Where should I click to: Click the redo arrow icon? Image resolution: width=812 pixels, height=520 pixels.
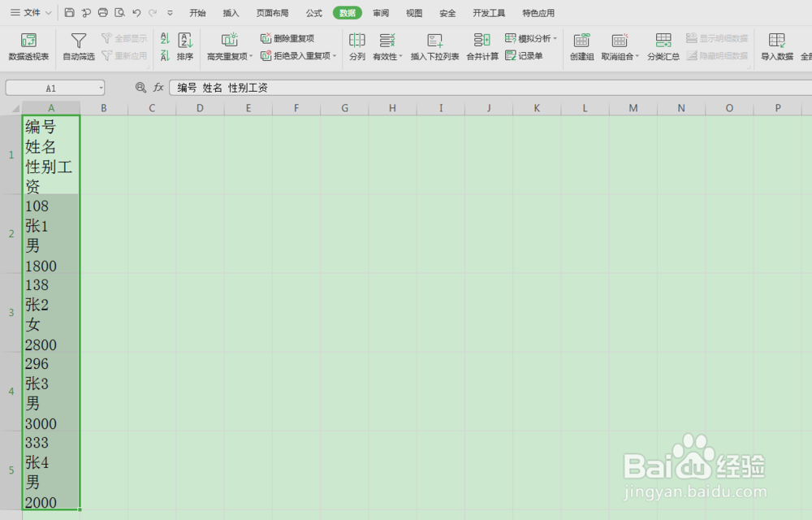point(153,12)
